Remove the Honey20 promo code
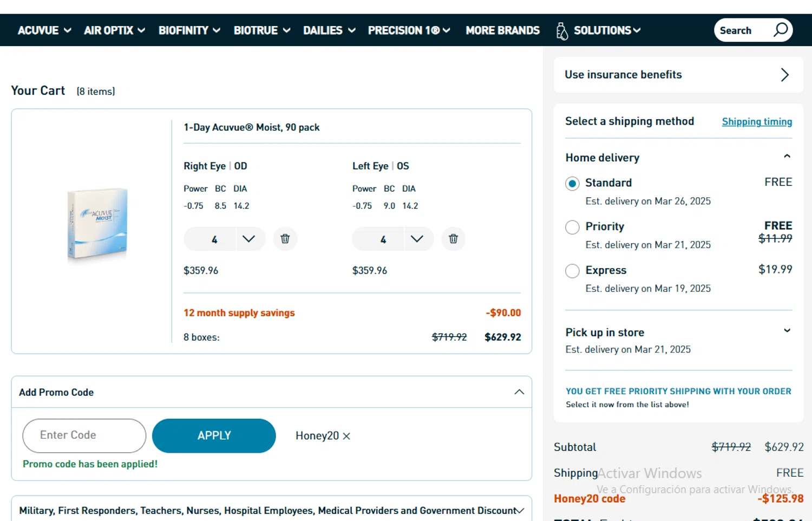Image resolution: width=812 pixels, height=521 pixels. (x=346, y=436)
